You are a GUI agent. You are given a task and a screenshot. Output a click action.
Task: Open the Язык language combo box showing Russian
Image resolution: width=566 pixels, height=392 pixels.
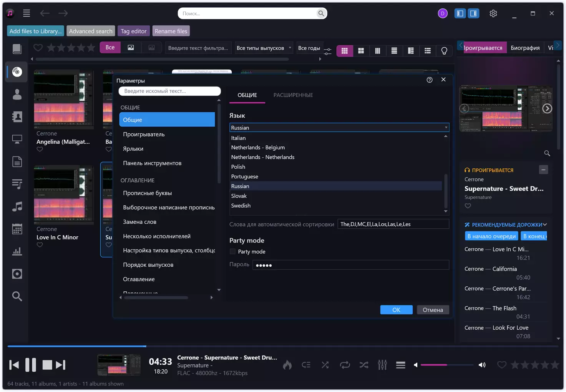point(339,128)
